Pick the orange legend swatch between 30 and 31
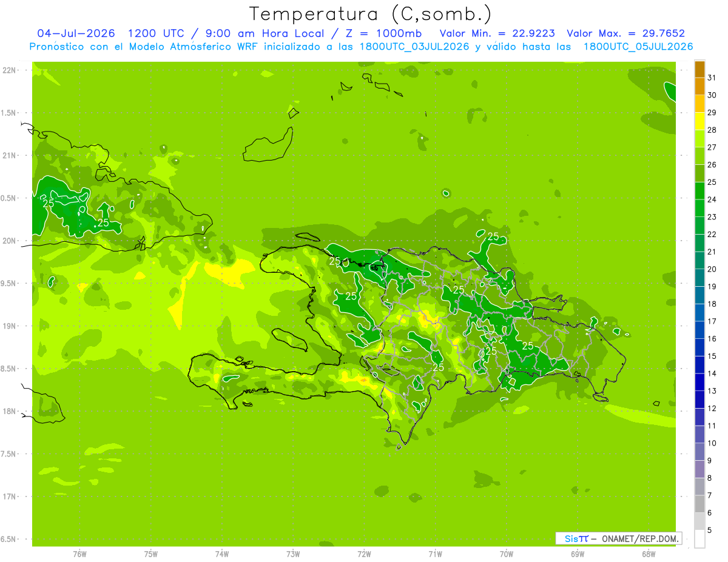 click(699, 87)
